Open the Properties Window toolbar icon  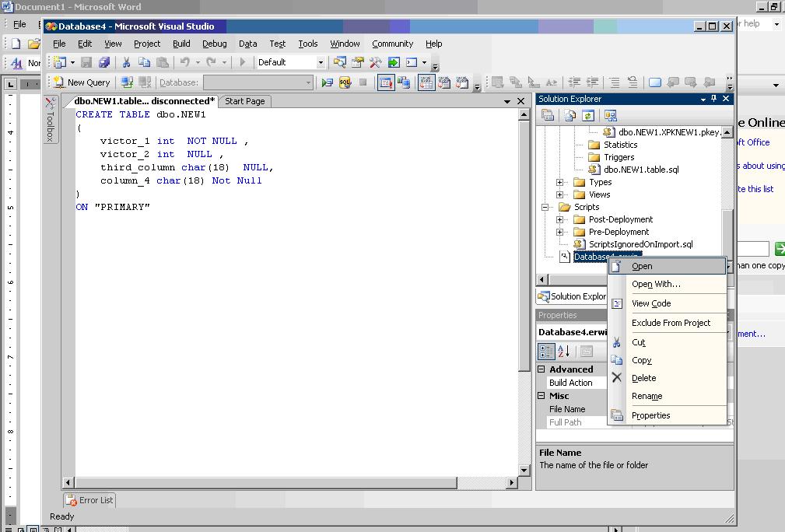(x=357, y=62)
